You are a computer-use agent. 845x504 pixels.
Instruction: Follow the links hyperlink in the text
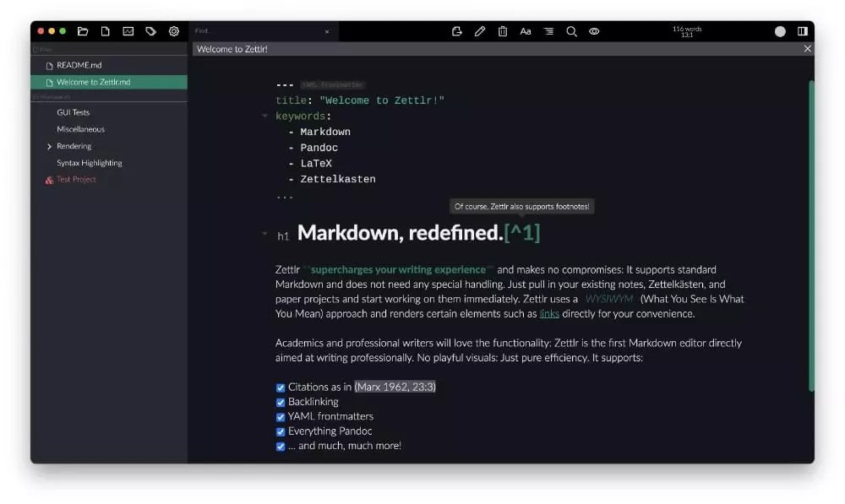[549, 313]
